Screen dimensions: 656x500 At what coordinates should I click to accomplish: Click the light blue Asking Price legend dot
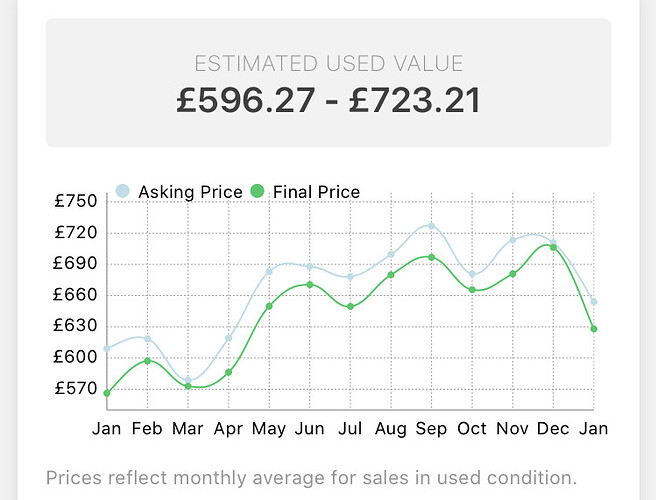(123, 191)
